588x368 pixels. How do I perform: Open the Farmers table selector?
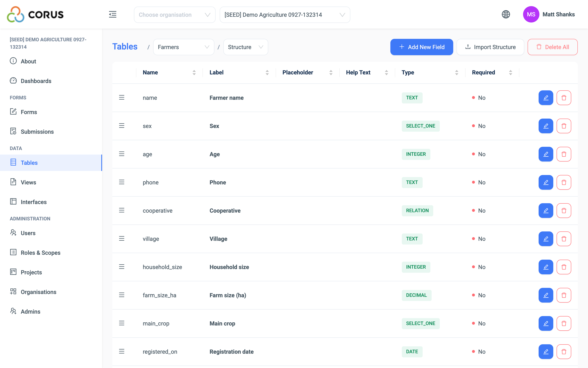pos(184,47)
